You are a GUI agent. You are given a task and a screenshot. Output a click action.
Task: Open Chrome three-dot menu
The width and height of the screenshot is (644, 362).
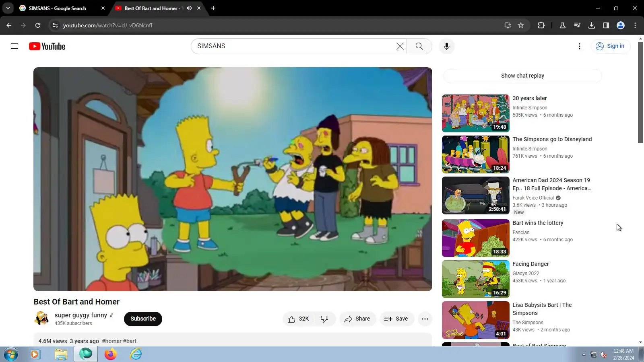(635, 25)
